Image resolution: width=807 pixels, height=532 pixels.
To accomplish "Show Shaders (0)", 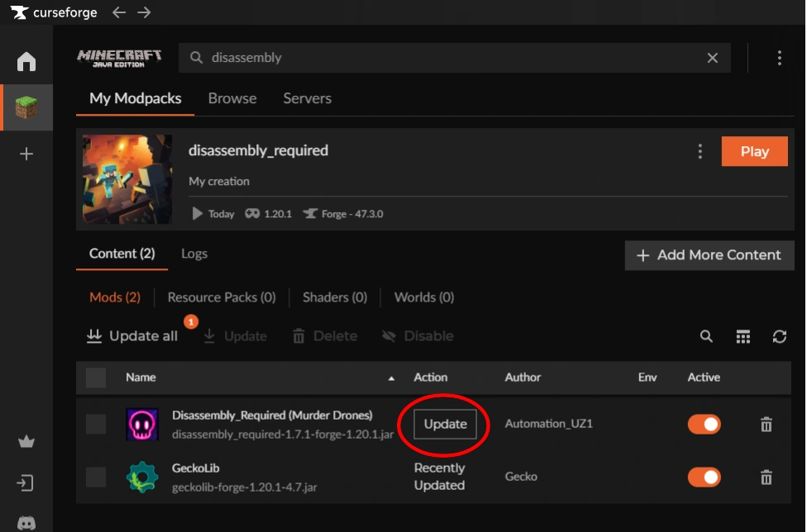I will (x=335, y=297).
